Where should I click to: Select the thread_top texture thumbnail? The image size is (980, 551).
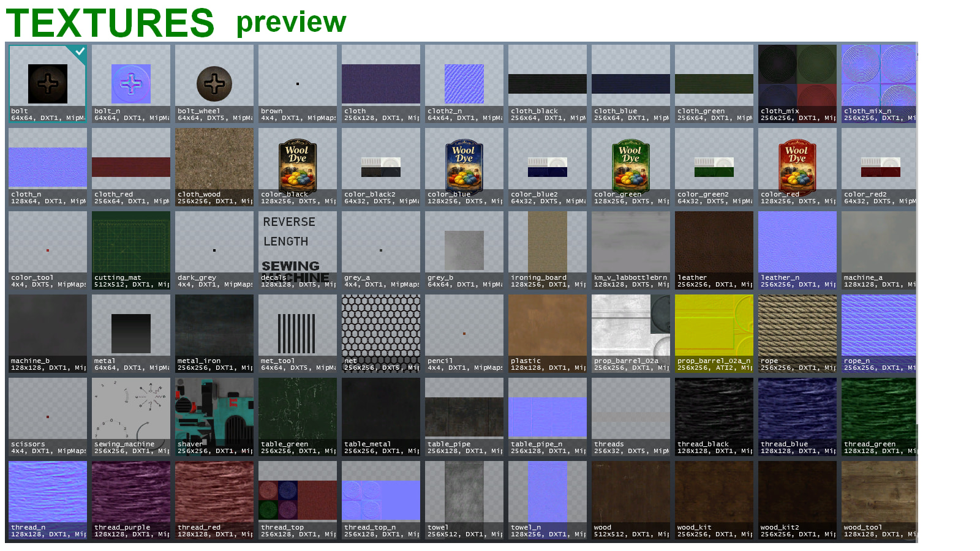pos(298,500)
